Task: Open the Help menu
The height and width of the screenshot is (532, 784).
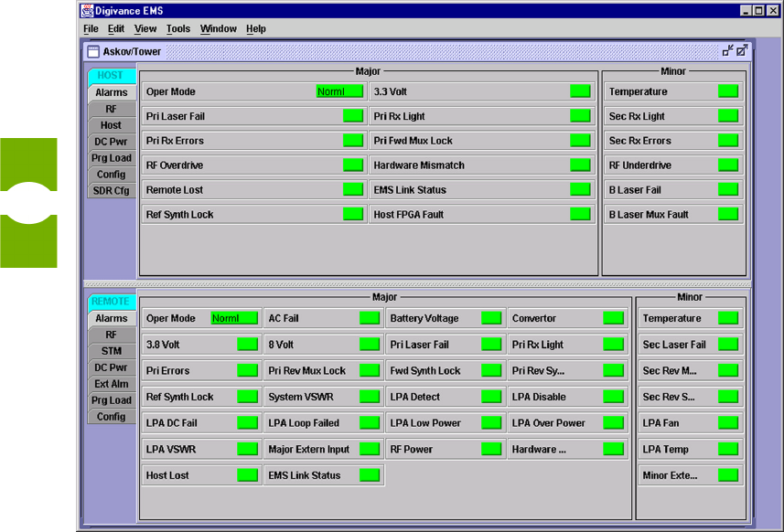Action: pos(255,29)
